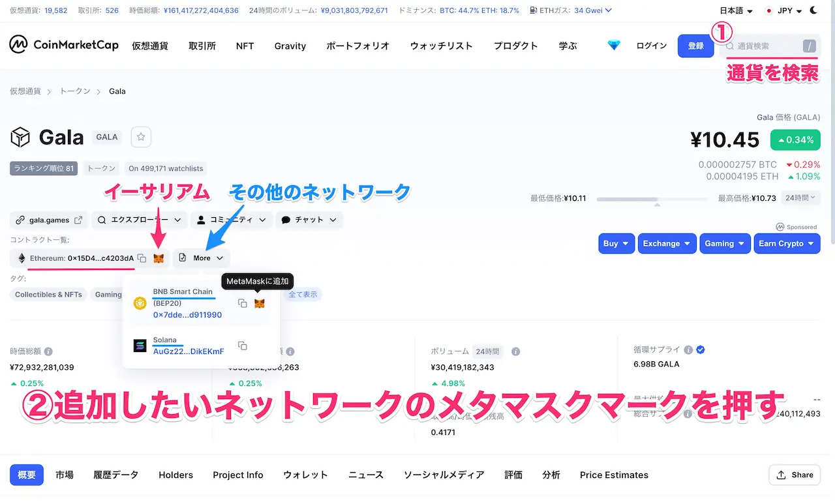
Task: Open Gravity in the navigation bar
Action: pos(290,46)
